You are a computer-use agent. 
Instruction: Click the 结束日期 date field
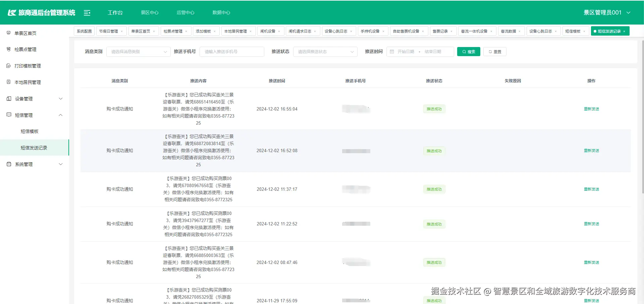433,52
